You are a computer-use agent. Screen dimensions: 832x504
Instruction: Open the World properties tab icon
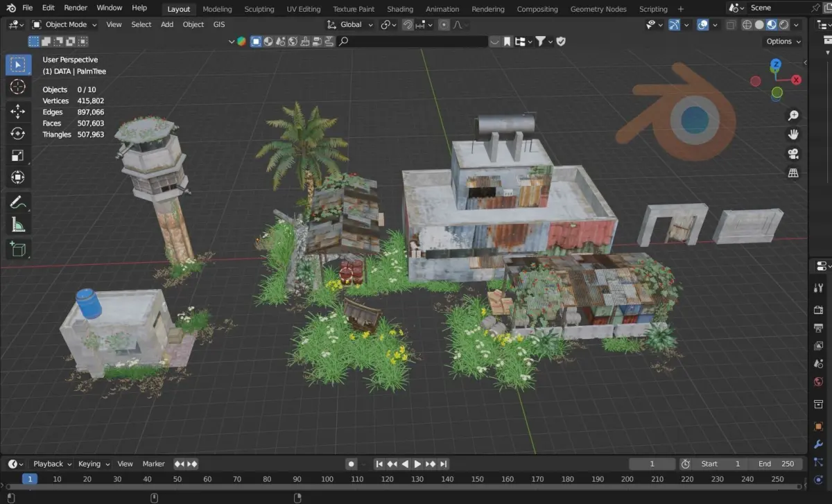point(819,382)
